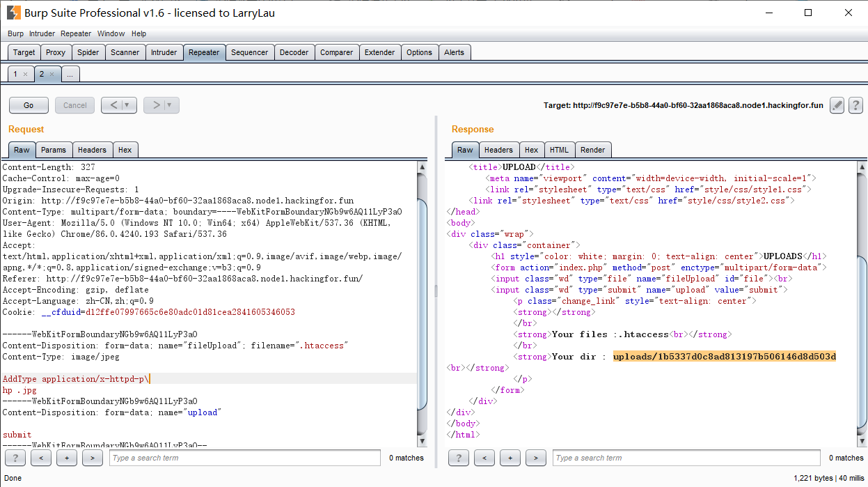Select the Request Params tab
The image size is (868, 487).
[54, 150]
